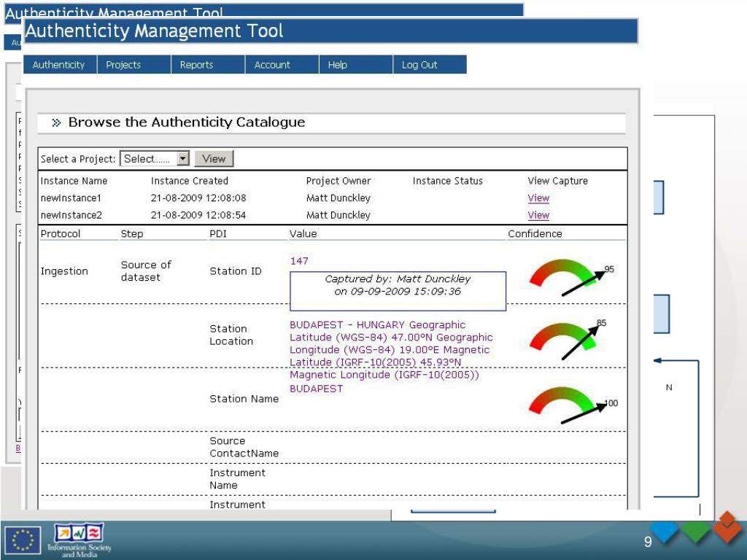Viewport: 747px width, 560px height.
Task: Click the Station Location PDI label
Action: (x=231, y=335)
